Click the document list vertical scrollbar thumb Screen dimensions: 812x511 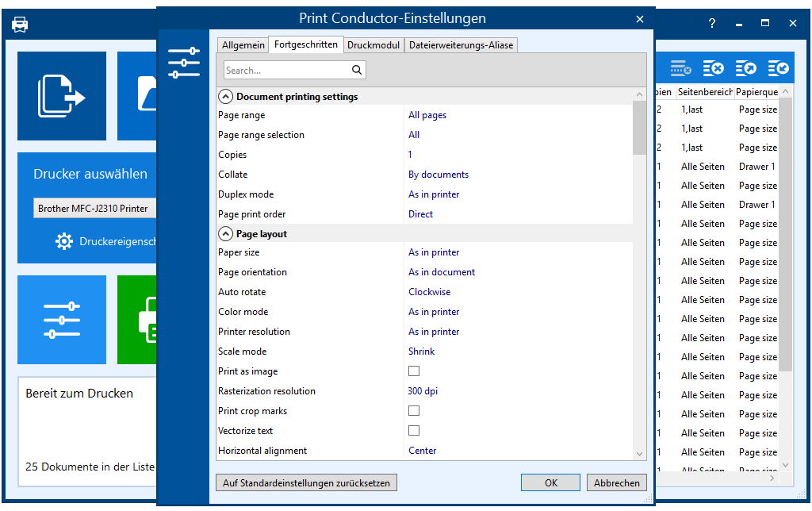point(785,234)
